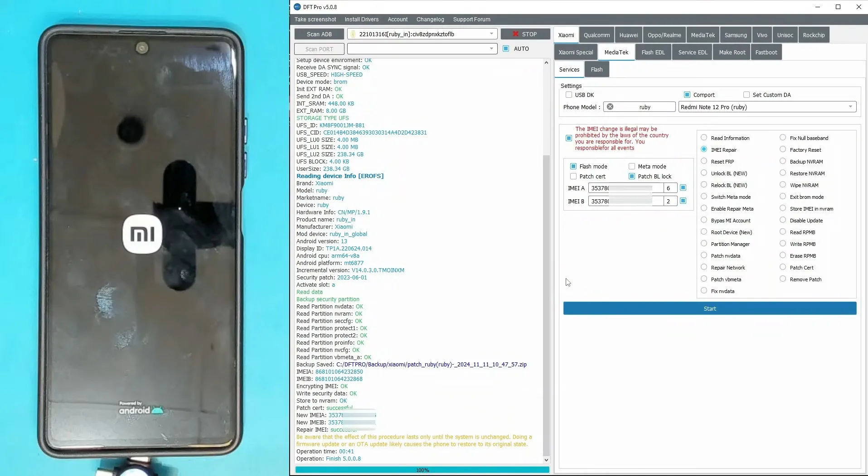Toggle the blue box next to IMEI B
Screen dimensions: 868x476
point(683,201)
